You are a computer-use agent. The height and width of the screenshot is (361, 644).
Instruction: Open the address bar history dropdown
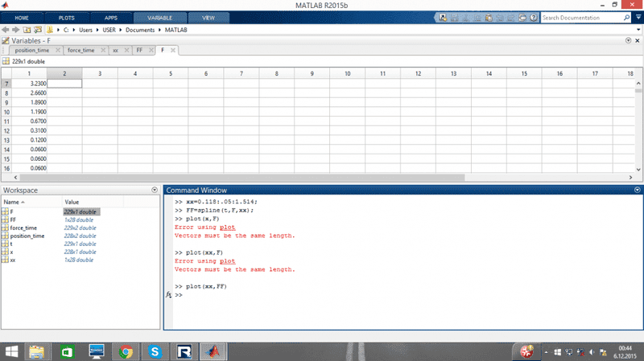(638, 30)
